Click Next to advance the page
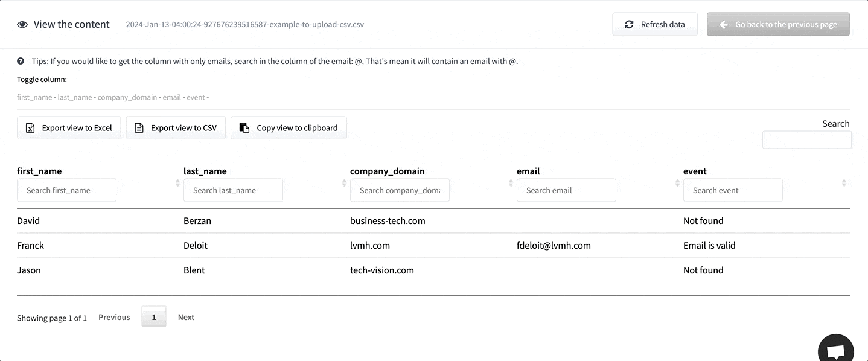The height and width of the screenshot is (361, 868). [186, 316]
